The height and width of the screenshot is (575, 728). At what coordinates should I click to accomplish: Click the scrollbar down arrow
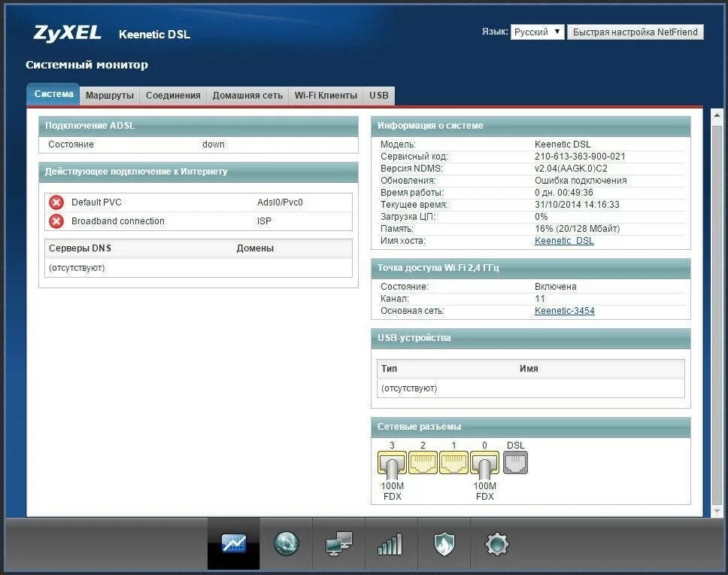click(x=717, y=511)
